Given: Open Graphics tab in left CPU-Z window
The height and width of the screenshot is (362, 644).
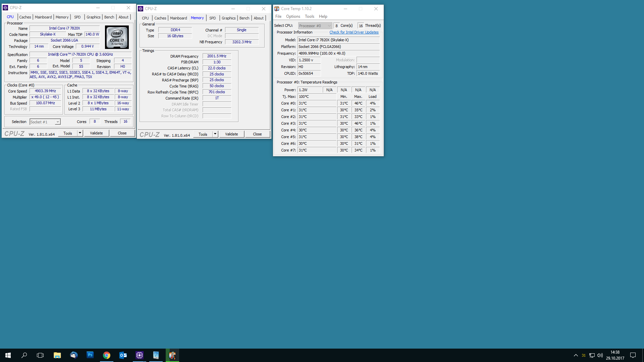Looking at the screenshot, I should [94, 17].
